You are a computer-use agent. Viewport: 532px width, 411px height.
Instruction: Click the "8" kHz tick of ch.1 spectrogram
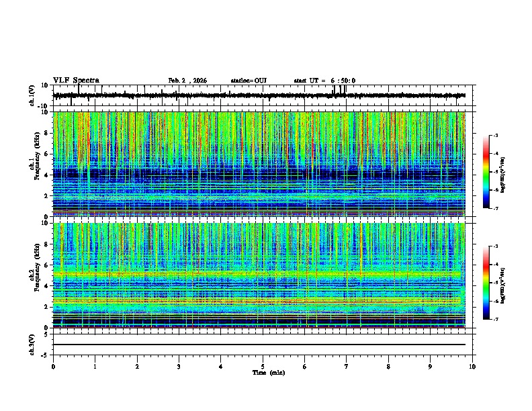[46, 133]
